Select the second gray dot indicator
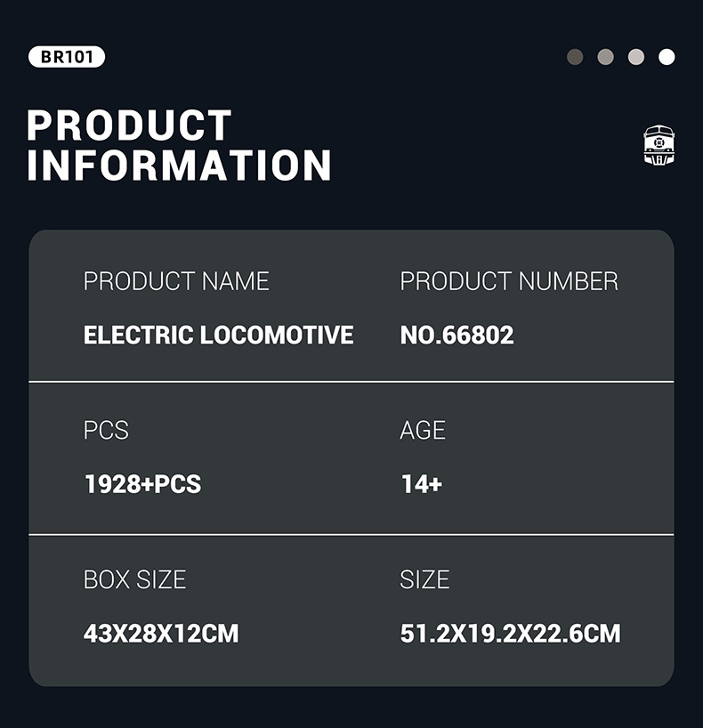 pyautogui.click(x=605, y=57)
